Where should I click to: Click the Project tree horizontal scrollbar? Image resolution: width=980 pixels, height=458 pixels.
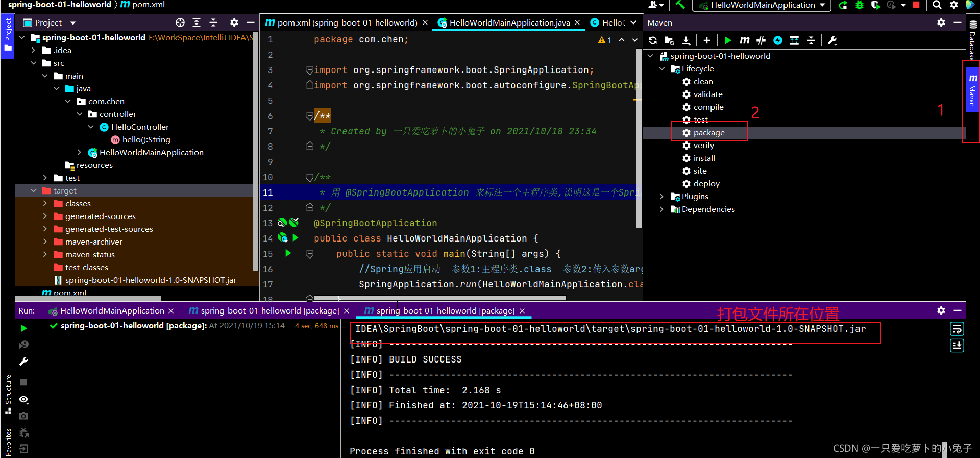(88, 298)
